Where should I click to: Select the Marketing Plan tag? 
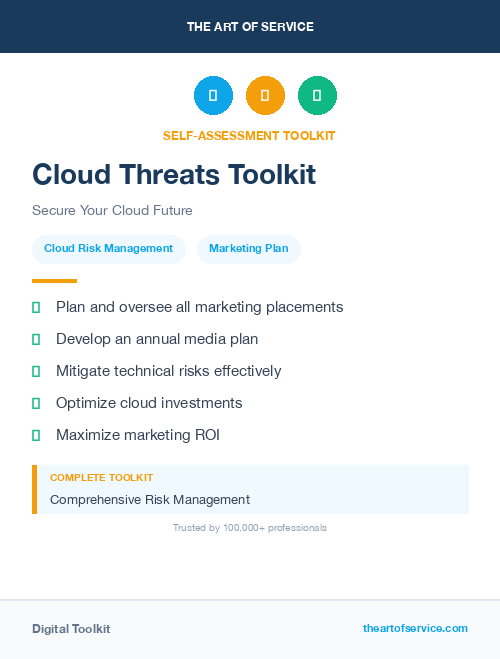click(x=249, y=249)
